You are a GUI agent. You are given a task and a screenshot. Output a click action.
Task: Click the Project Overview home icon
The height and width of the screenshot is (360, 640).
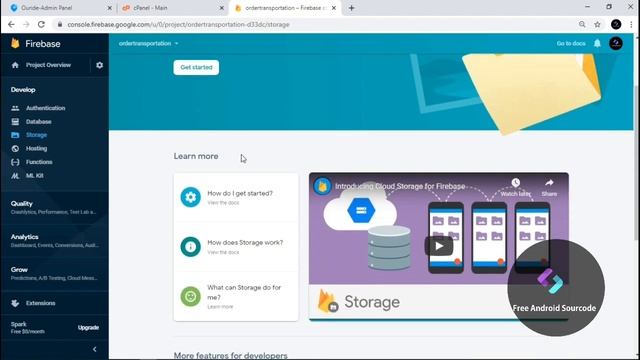click(x=15, y=65)
